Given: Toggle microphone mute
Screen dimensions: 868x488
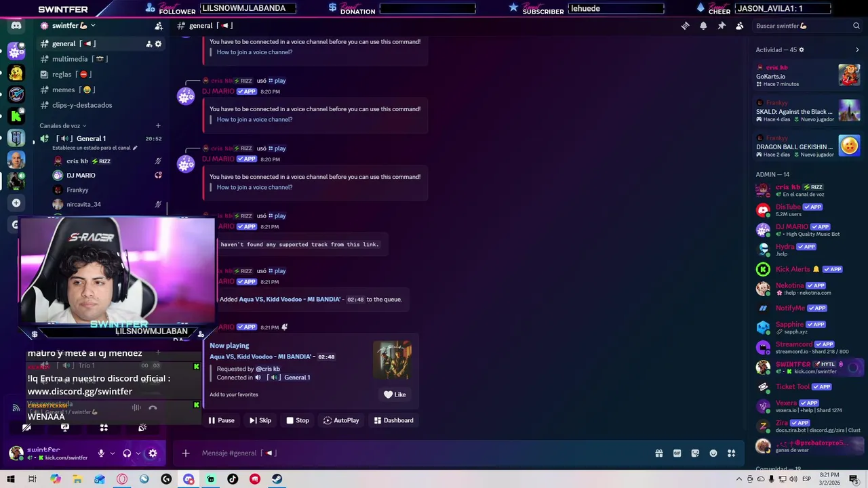Looking at the screenshot, I should pos(101,453).
